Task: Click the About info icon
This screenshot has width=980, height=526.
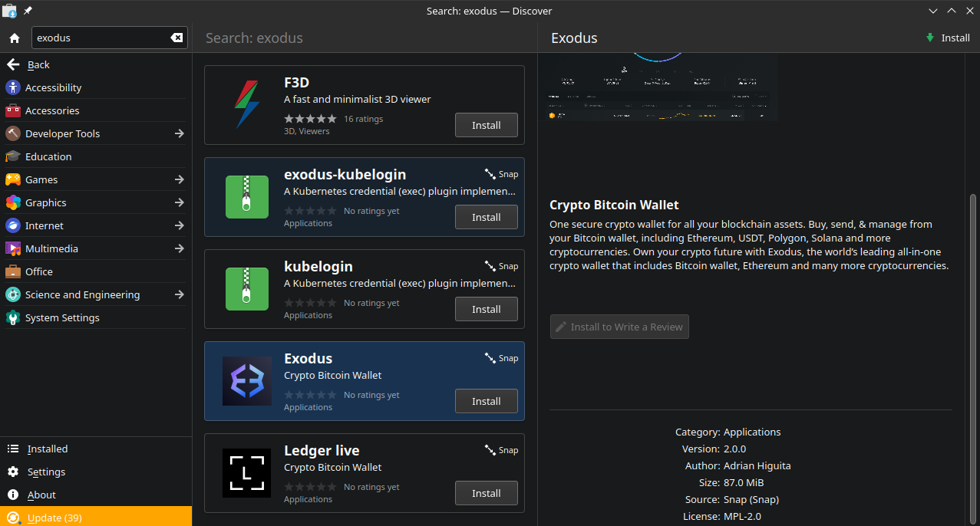Action: (13, 495)
